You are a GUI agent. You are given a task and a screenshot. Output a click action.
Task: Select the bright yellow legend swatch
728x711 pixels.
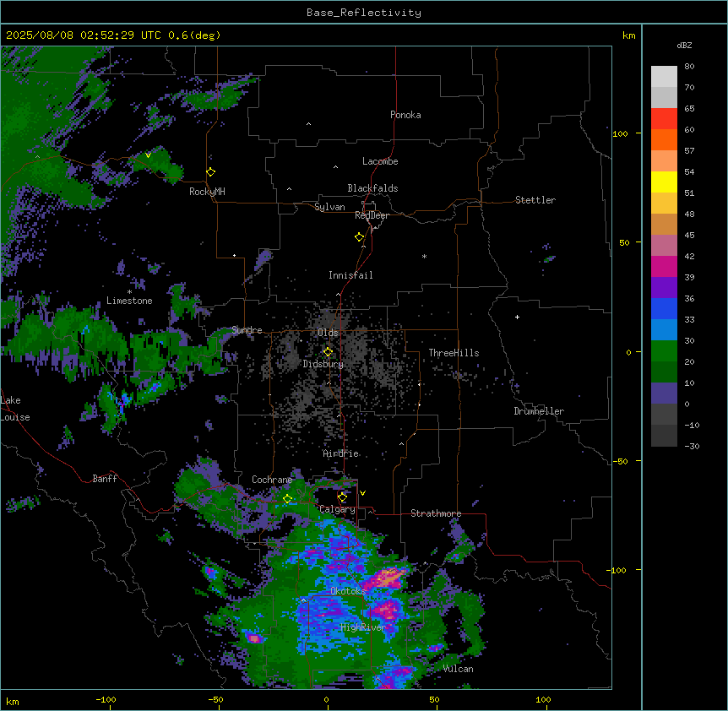pyautogui.click(x=664, y=182)
